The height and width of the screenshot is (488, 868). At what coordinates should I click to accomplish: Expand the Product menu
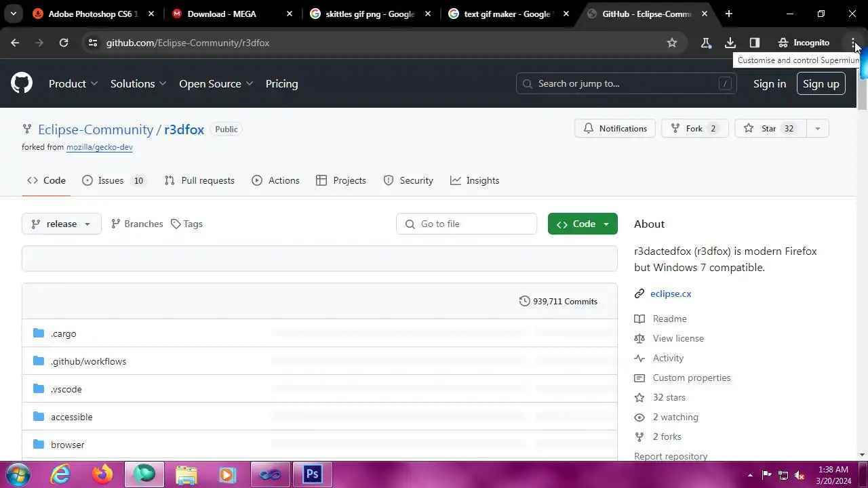73,83
